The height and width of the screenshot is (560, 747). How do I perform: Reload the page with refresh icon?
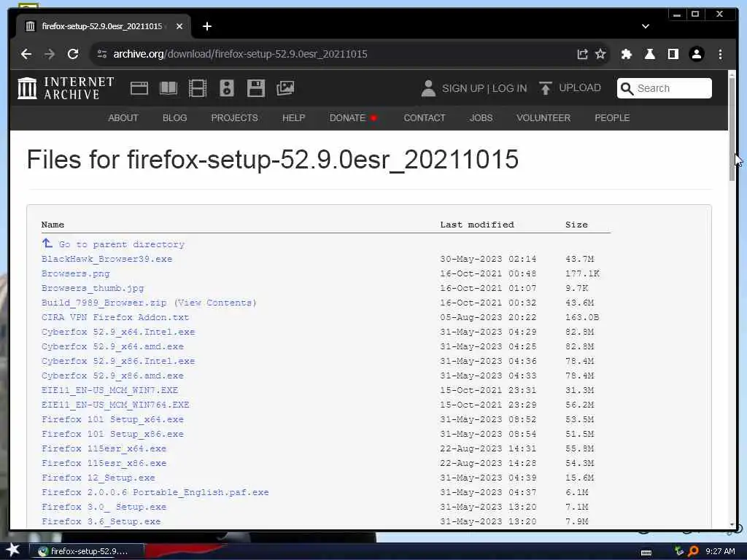[73, 54]
